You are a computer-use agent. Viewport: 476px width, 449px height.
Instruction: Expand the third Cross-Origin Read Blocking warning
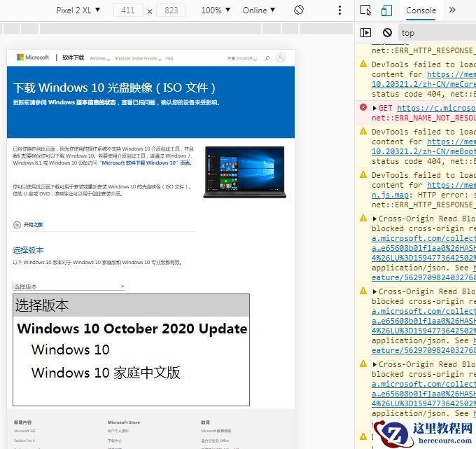point(374,364)
